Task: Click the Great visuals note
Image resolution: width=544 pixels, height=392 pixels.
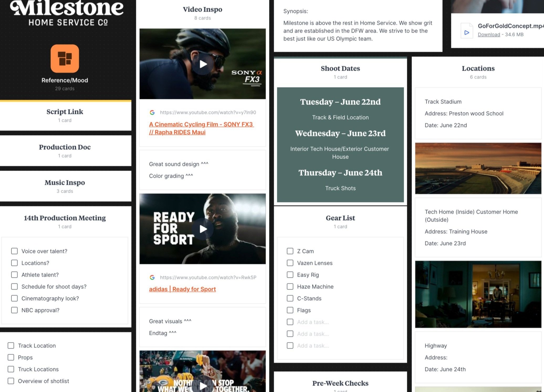Action: (170, 321)
